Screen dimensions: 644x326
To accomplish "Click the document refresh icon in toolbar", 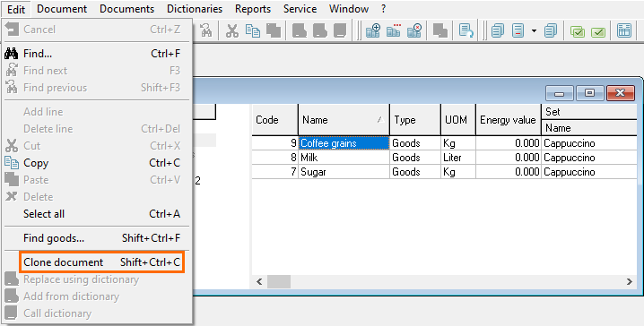I will 466,30.
